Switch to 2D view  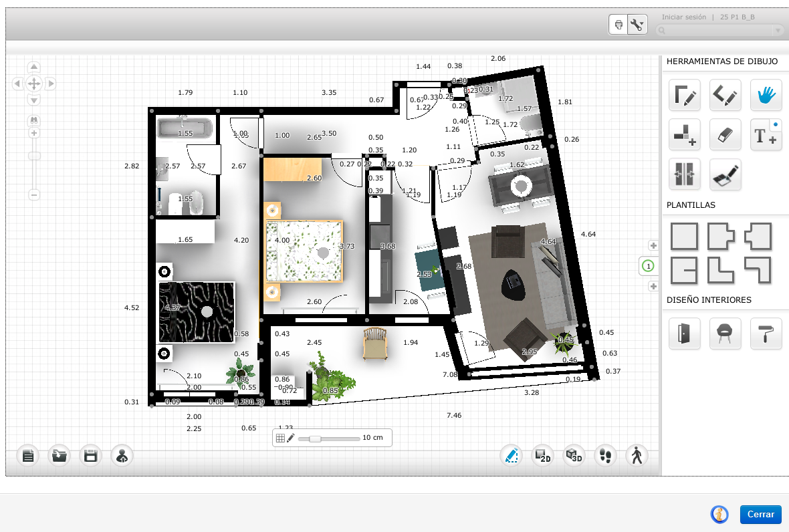[x=542, y=456]
